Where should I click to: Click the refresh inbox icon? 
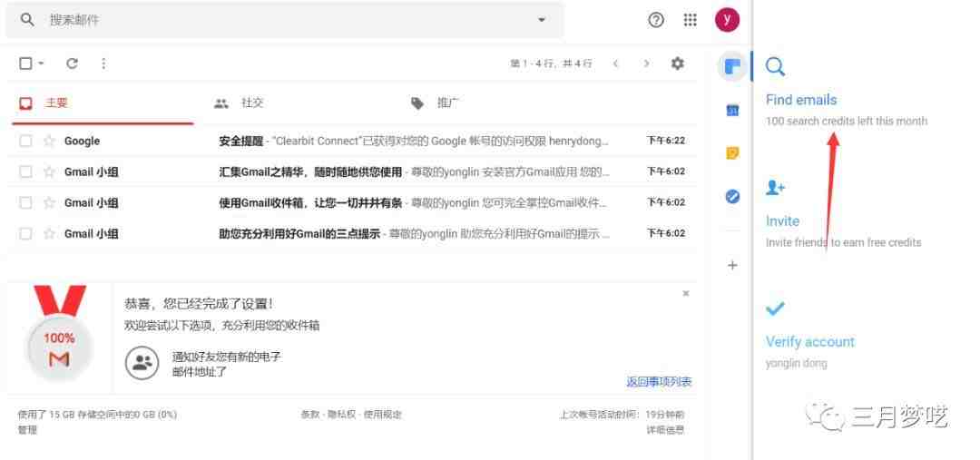(x=72, y=64)
